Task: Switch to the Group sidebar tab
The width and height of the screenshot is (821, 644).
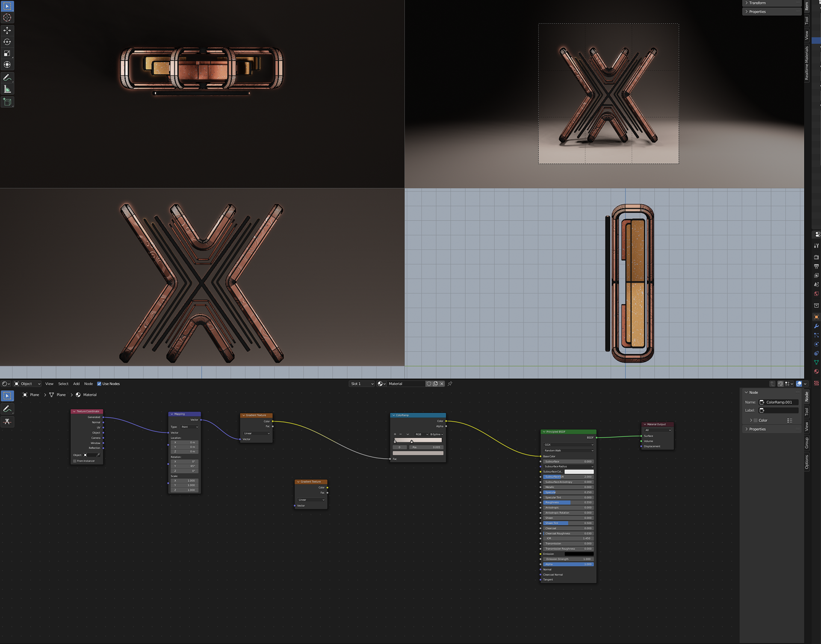Action: [x=807, y=443]
